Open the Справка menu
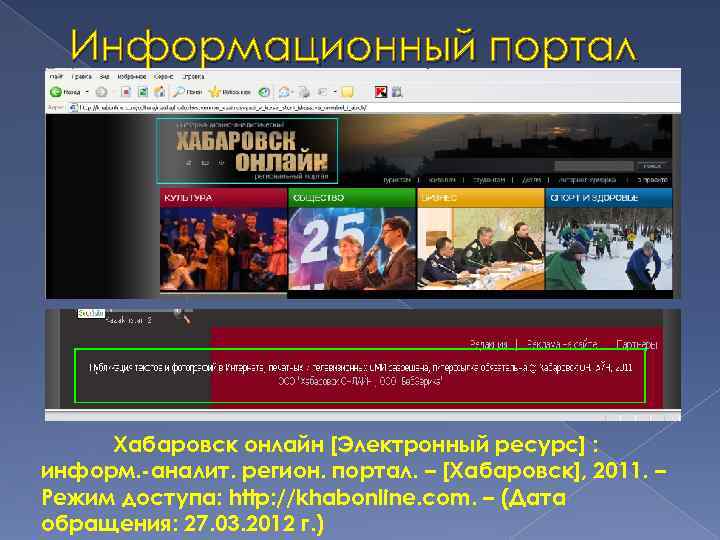This screenshot has width=720, height=540. pyautogui.click(x=193, y=77)
